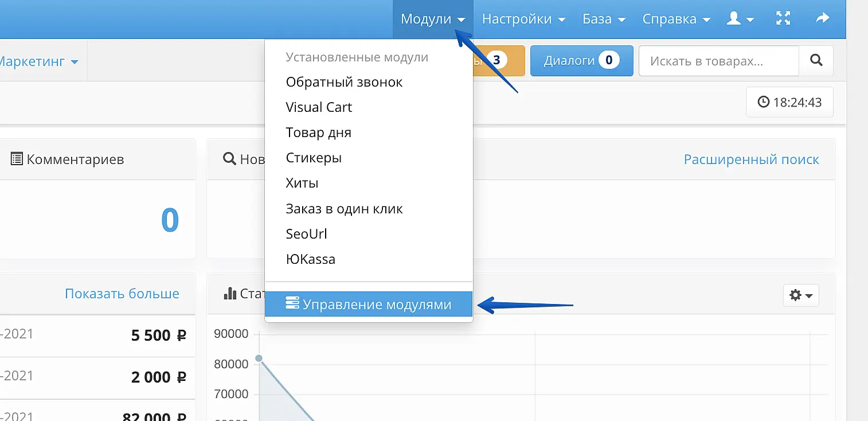Click the Показать больше link
This screenshot has height=421, width=868.
(122, 294)
